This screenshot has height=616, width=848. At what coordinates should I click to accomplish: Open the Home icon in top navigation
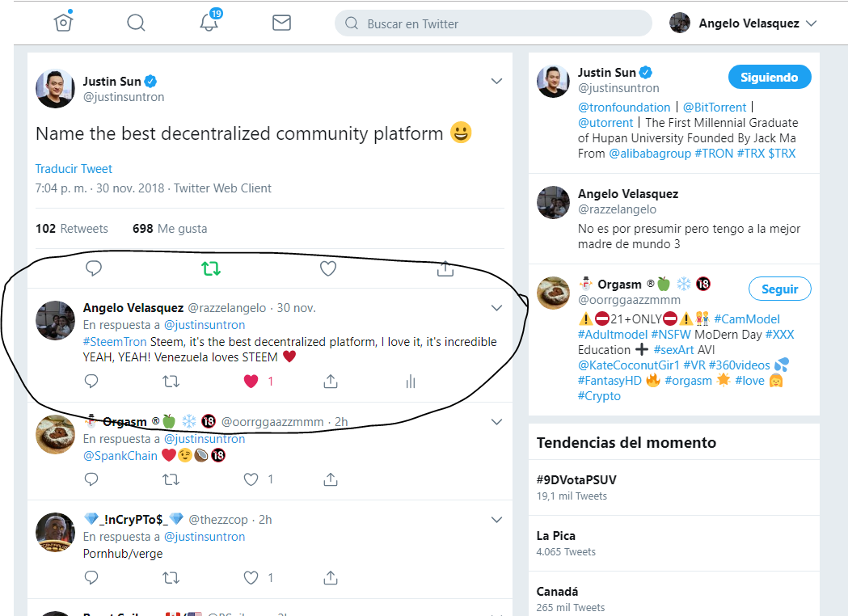(63, 22)
